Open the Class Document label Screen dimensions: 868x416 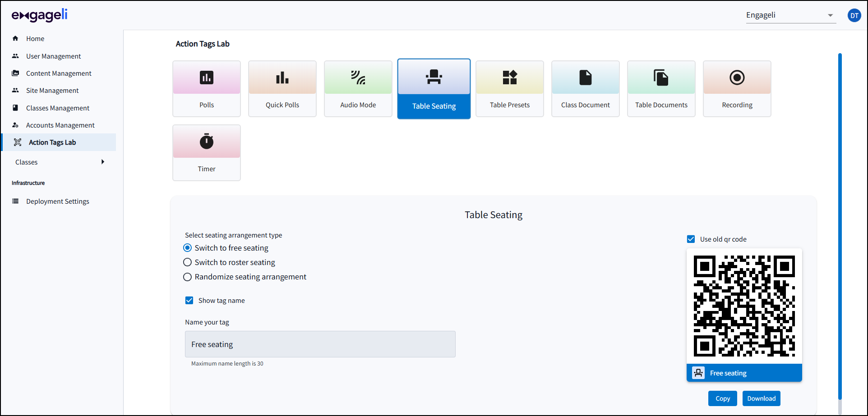(x=586, y=105)
